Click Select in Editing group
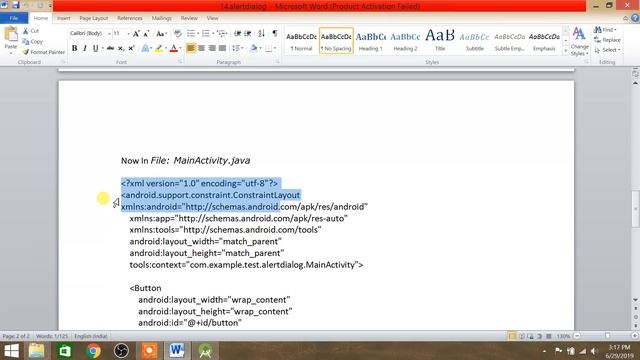This screenshot has width=640, height=360. click(607, 50)
